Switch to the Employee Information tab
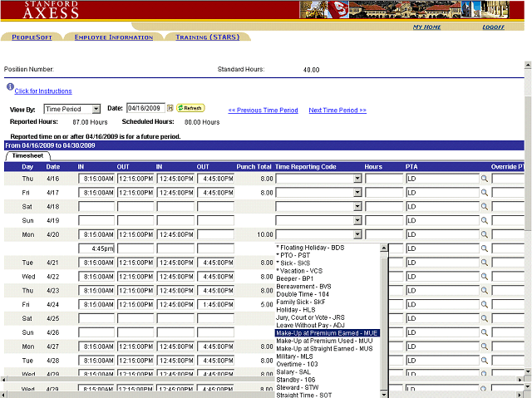Image resolution: width=532 pixels, height=398 pixels. [114, 37]
